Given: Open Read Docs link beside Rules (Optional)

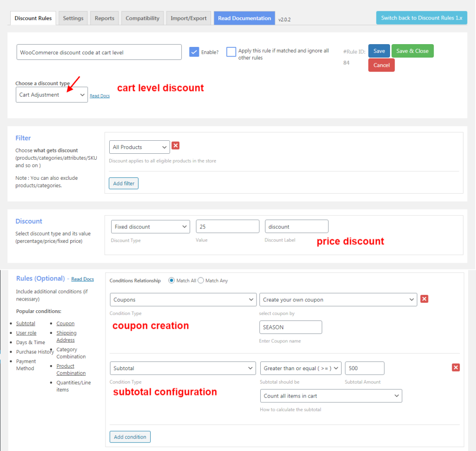Looking at the screenshot, I should 83,279.
